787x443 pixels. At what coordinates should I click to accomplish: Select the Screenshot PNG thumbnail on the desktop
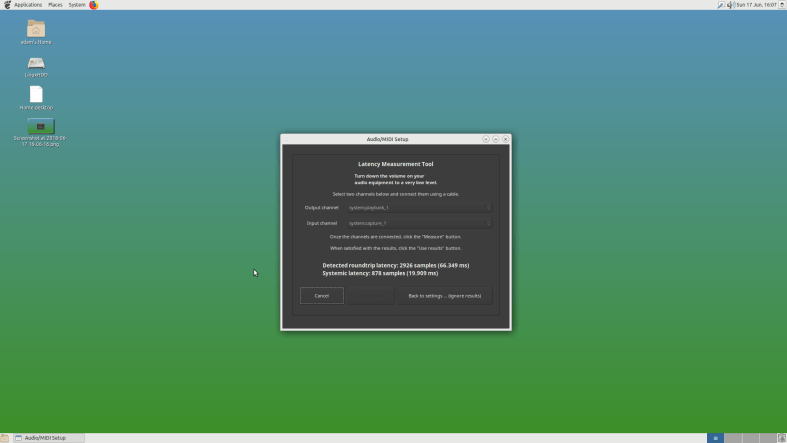(40, 126)
